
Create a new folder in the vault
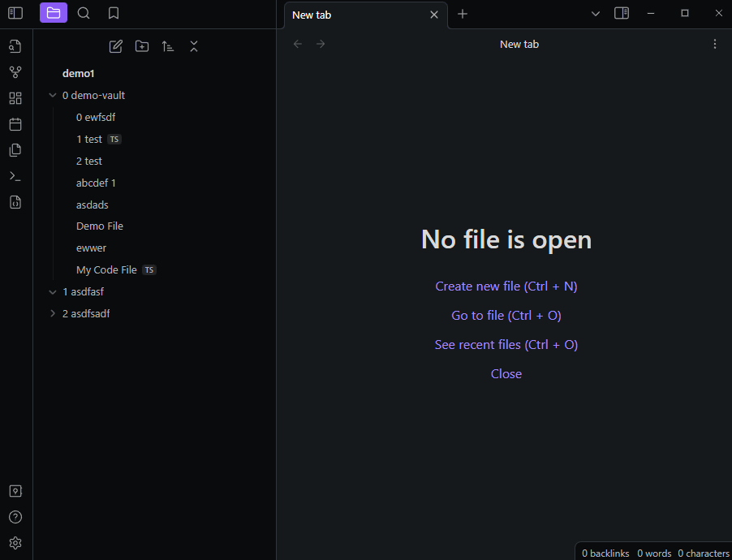pyautogui.click(x=142, y=46)
